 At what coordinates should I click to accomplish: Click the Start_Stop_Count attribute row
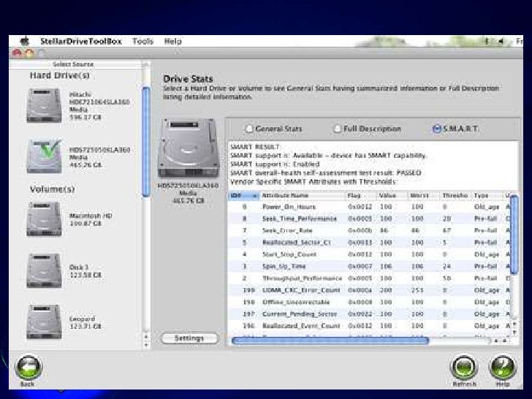tap(369, 254)
